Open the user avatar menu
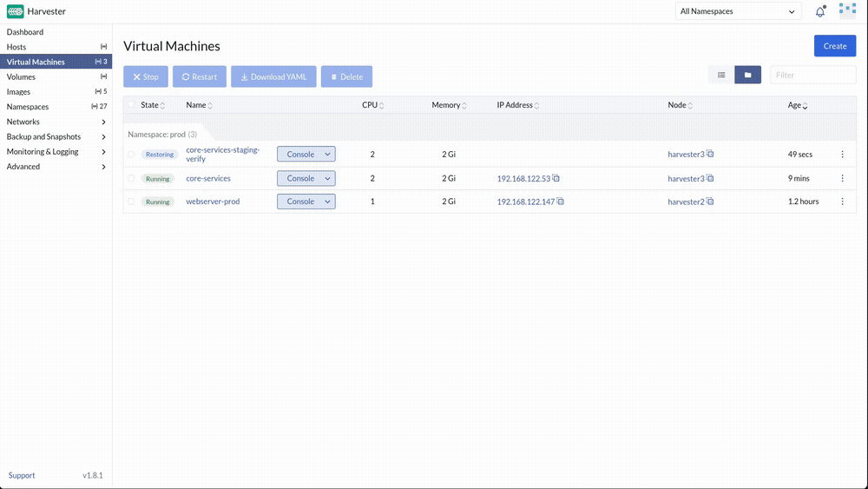Viewport: 868px width, 489px height. [847, 11]
